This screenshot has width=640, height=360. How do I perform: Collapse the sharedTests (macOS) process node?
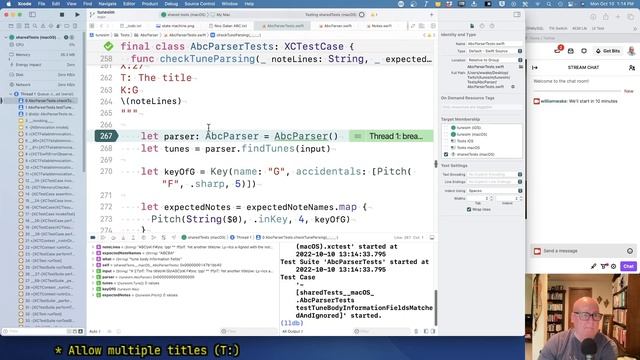[6, 37]
